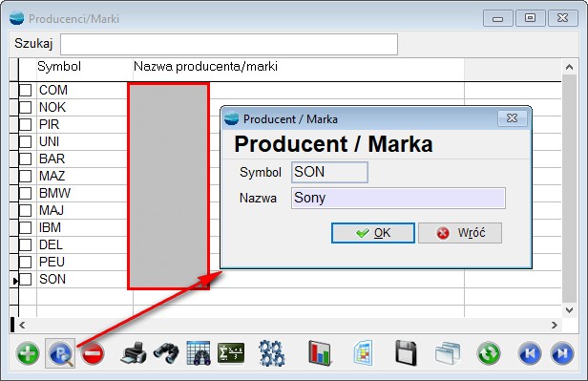The width and height of the screenshot is (588, 381).
Task: Click the Nazwa field containing Sony
Action: (398, 198)
